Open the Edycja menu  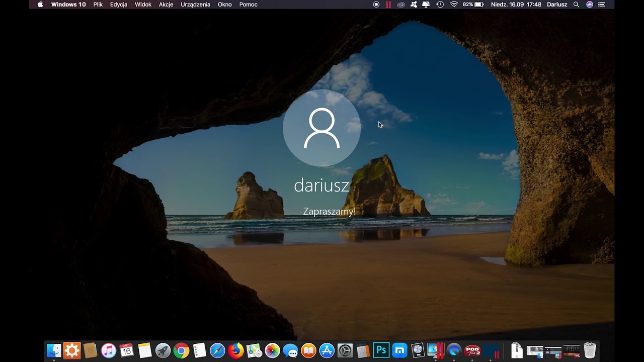pyautogui.click(x=119, y=5)
